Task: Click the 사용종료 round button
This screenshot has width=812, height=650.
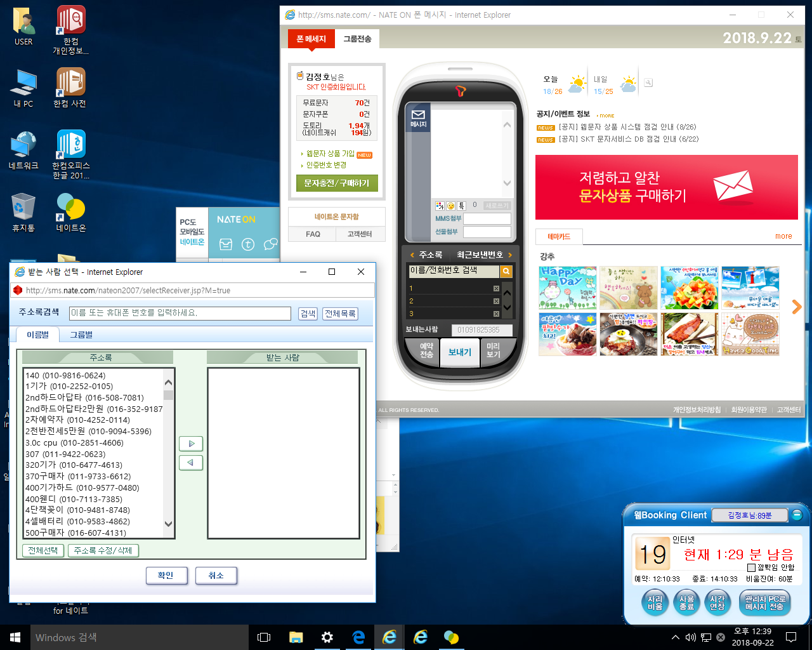Action: pos(687,602)
